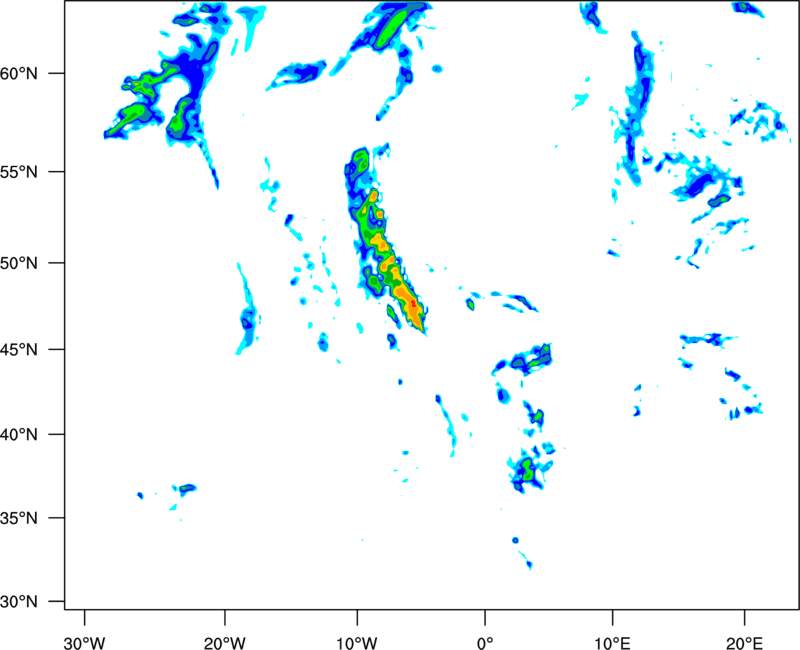Image resolution: width=800 pixels, height=650 pixels.
Task: Click the 0° longitude label
Action: 485,643
